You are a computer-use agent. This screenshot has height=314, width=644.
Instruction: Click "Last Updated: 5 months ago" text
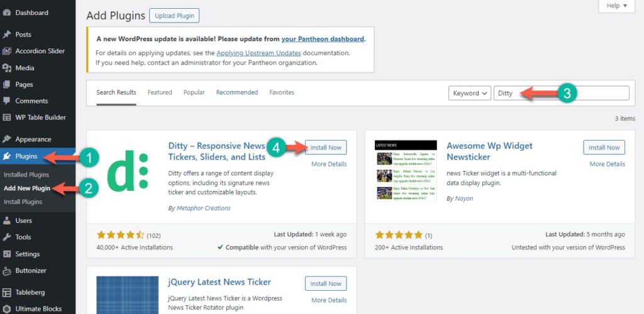click(x=586, y=234)
